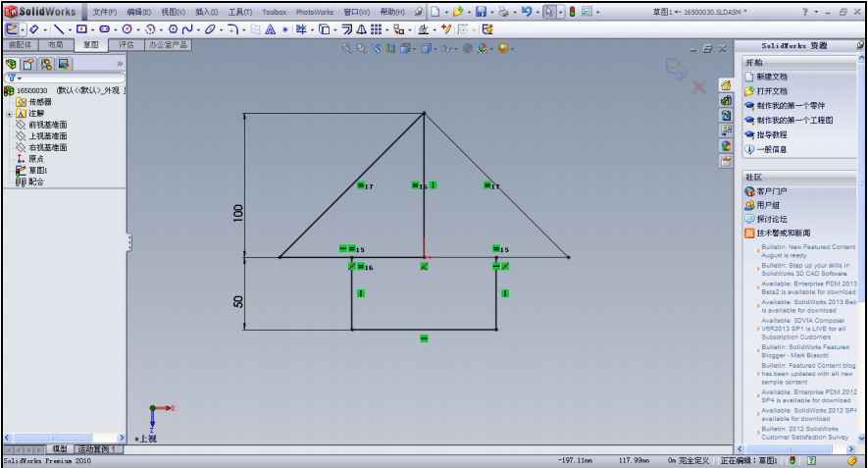Open the PropertyManager tab icon
The image size is (868, 468).
pos(28,64)
